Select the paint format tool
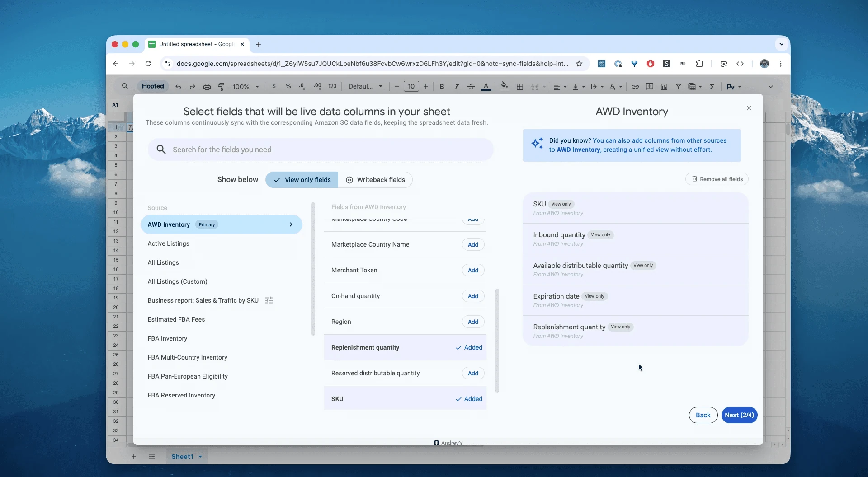 click(x=221, y=87)
